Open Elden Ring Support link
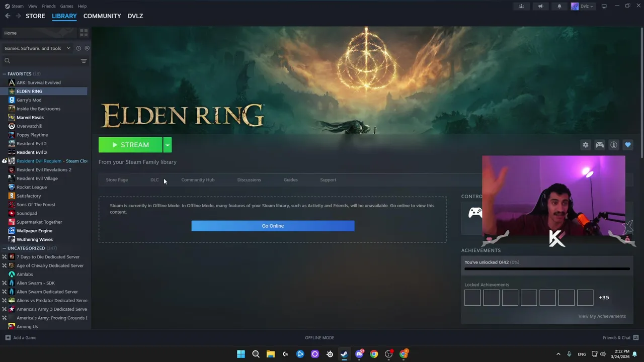The height and width of the screenshot is (362, 644). pyautogui.click(x=328, y=180)
